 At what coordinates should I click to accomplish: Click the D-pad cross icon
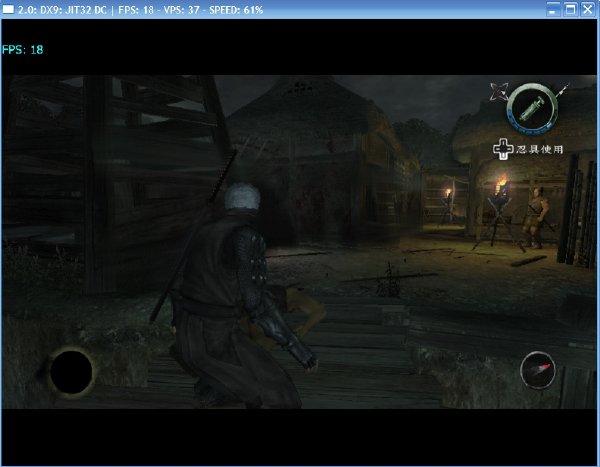click(x=503, y=149)
